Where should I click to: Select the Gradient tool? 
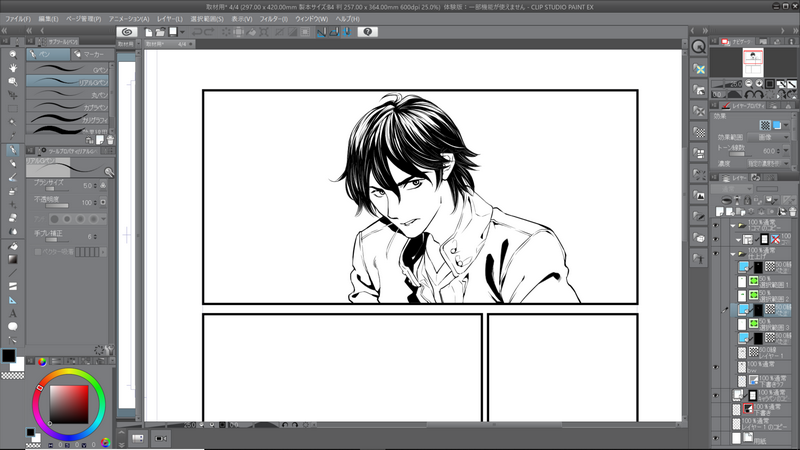pyautogui.click(x=13, y=259)
